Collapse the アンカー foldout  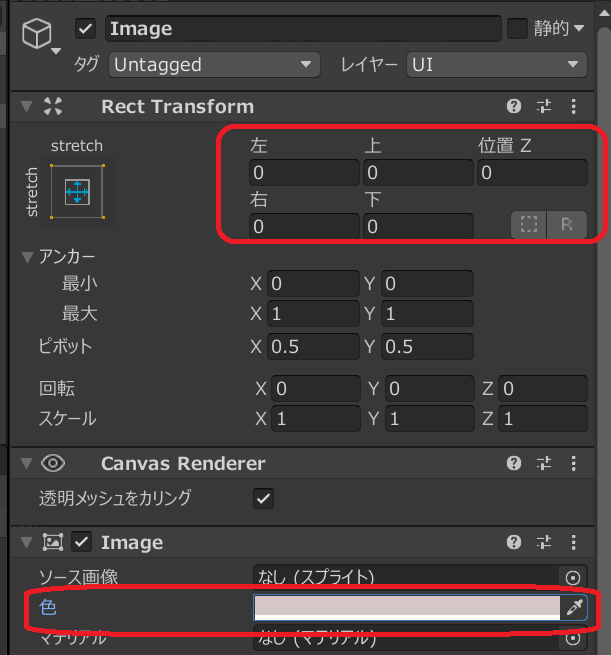coord(27,256)
